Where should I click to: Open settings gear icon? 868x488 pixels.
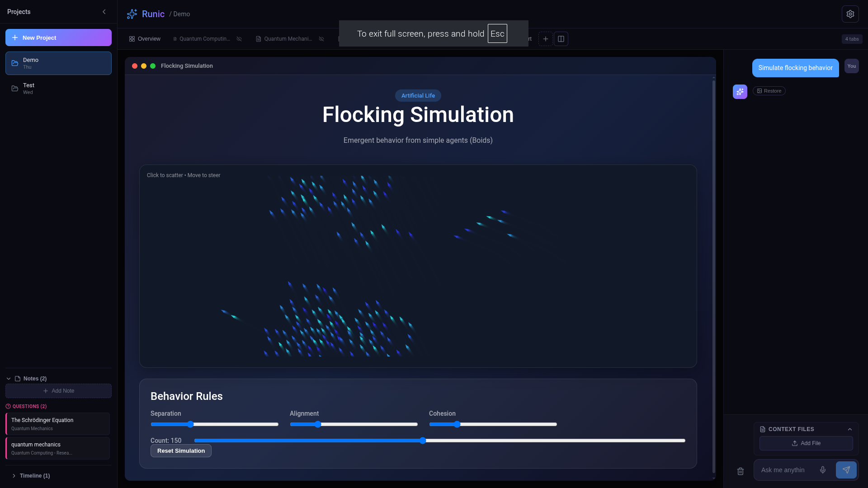[x=850, y=14]
